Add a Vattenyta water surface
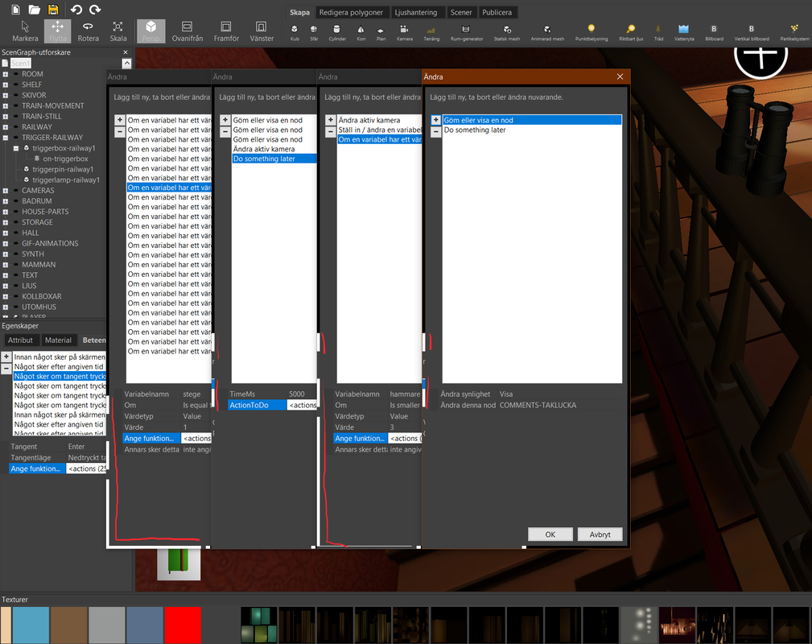The height and width of the screenshot is (644, 812). pos(683,33)
